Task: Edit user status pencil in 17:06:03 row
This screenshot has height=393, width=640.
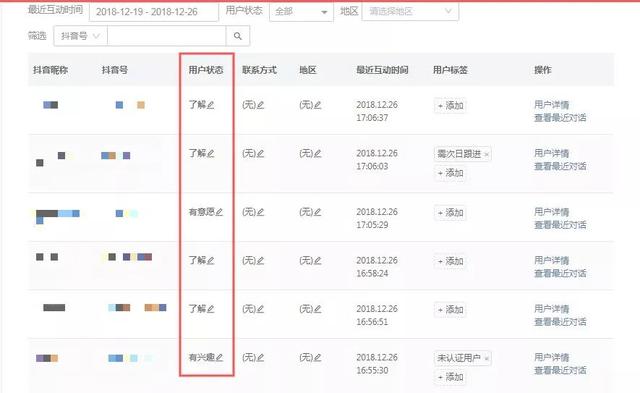Action: 211,154
